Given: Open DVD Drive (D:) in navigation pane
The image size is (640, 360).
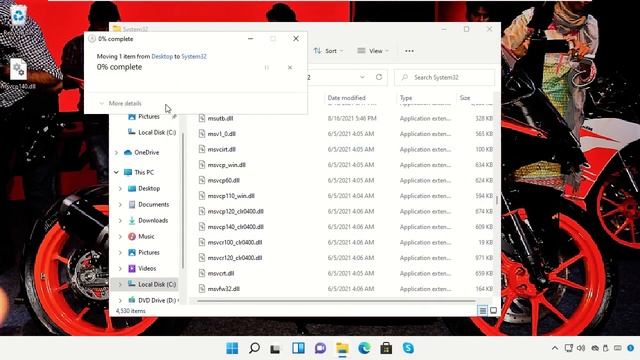Looking at the screenshot, I should point(153,300).
